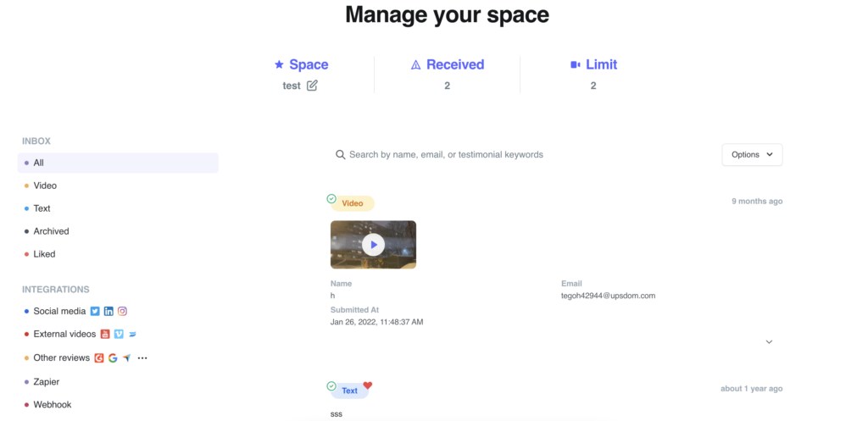Click the submitted date Jan 26, 2022
Viewport: 868px width, 421px height.
coord(377,321)
